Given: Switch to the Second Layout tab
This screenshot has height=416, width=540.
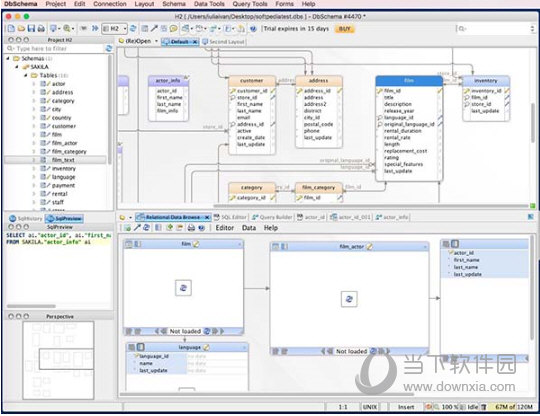Looking at the screenshot, I should 224,42.
